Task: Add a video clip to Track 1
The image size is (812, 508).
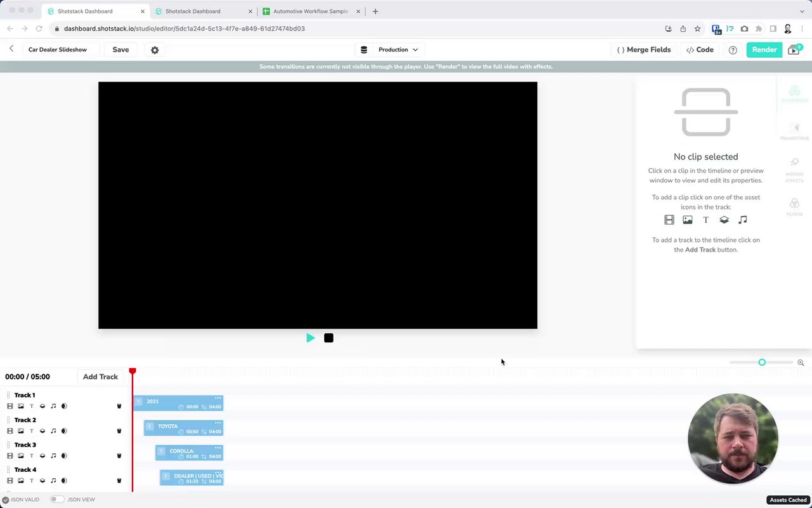Action: pos(10,406)
